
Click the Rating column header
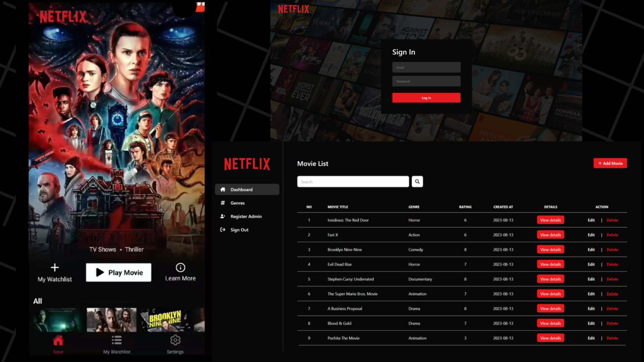[465, 207]
